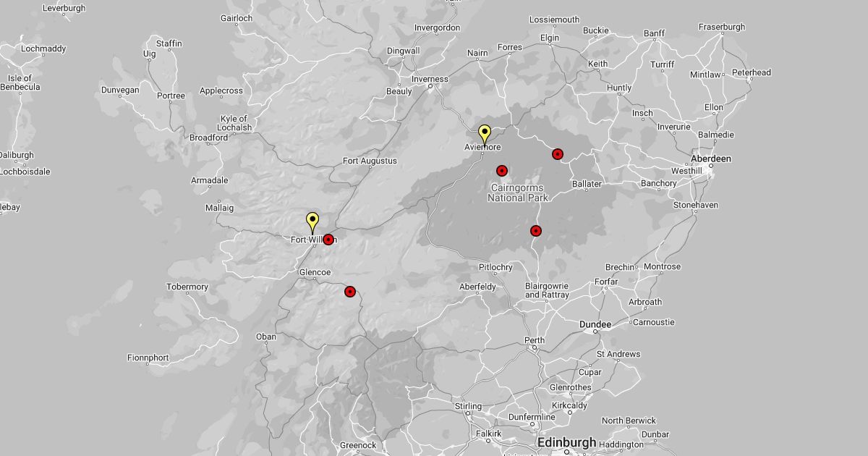Select the red marker southeast of Glencoe
The width and height of the screenshot is (868, 456).
(x=350, y=292)
